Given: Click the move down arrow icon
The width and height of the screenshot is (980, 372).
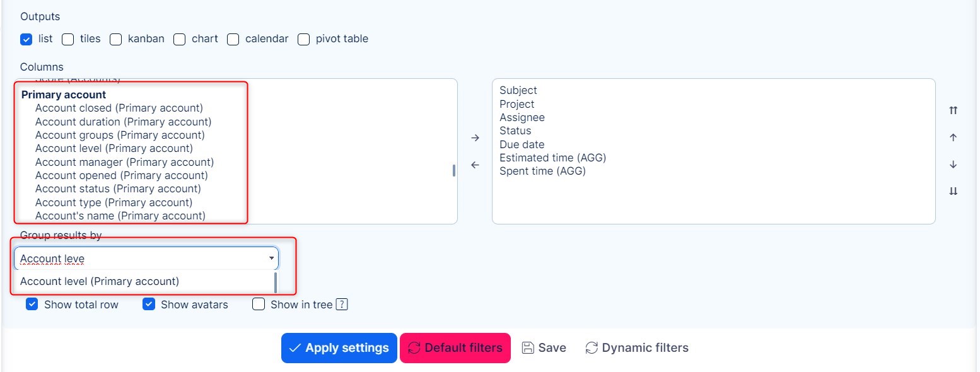Looking at the screenshot, I should (953, 165).
